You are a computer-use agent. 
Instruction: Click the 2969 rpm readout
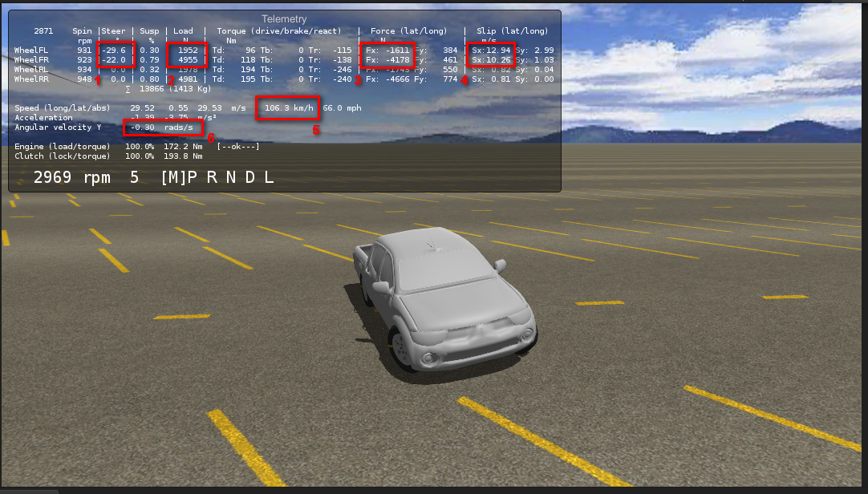coord(72,177)
